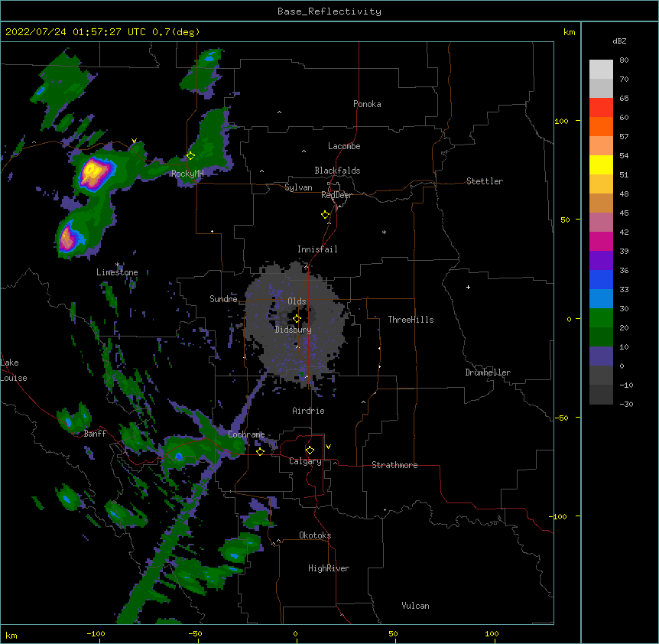Pick the yellow 51-54 dBZ legend swatch
Viewport: 659px width, 644px height.
pos(601,164)
